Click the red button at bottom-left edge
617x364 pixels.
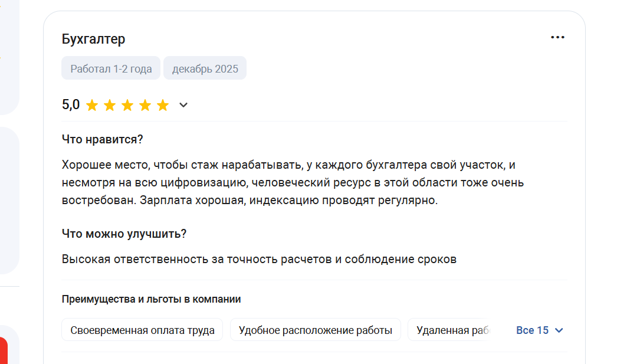tap(4, 350)
